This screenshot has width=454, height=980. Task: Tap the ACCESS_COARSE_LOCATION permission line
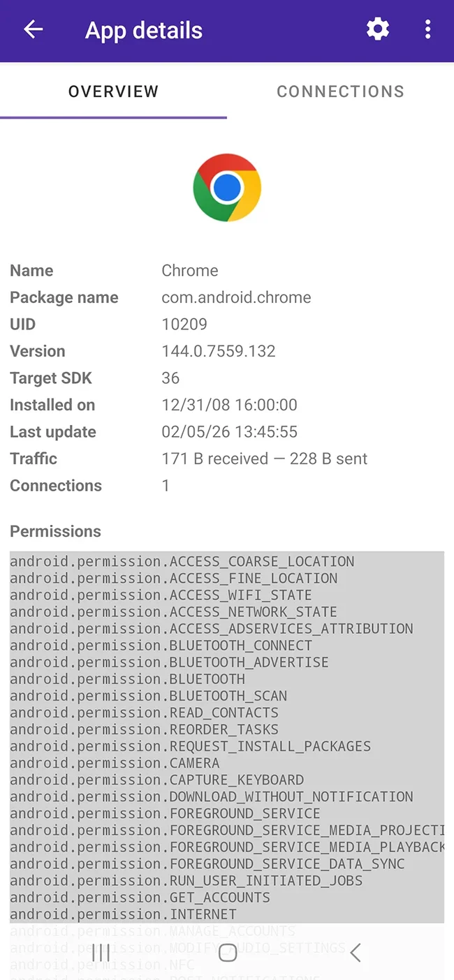tap(182, 562)
